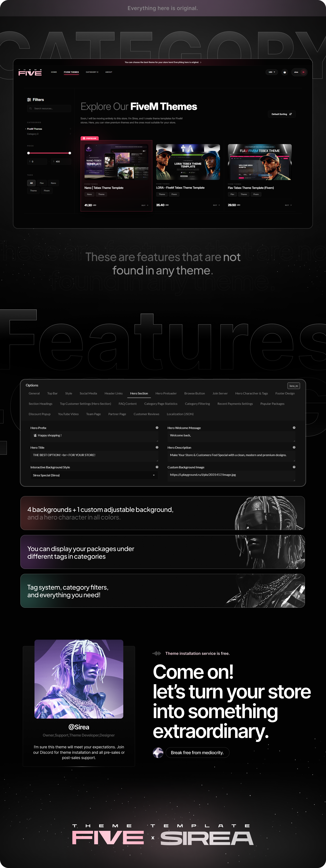326x868 pixels.
Task: Click the @Sirea profile portrait image
Action: [79, 679]
